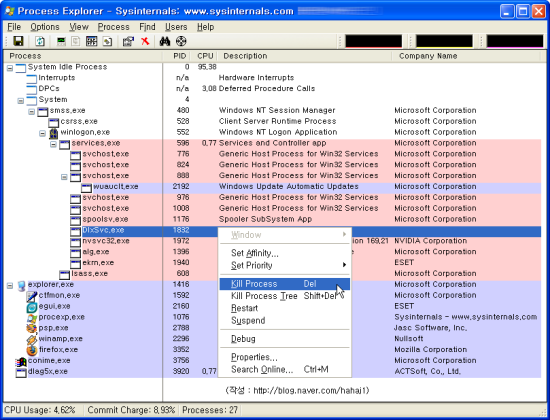Click the egui.exe ESET icon
Viewport: 550px width, 420px height.
point(32,307)
